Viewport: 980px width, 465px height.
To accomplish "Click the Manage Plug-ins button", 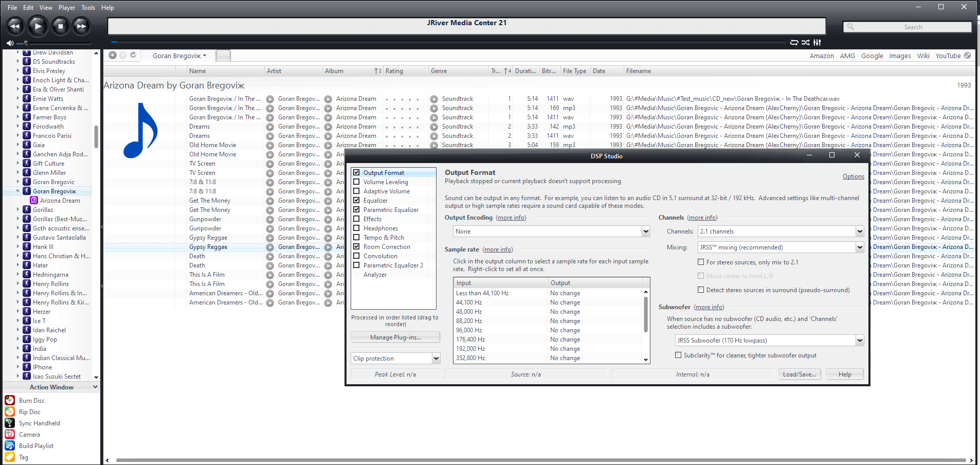I will tap(395, 337).
